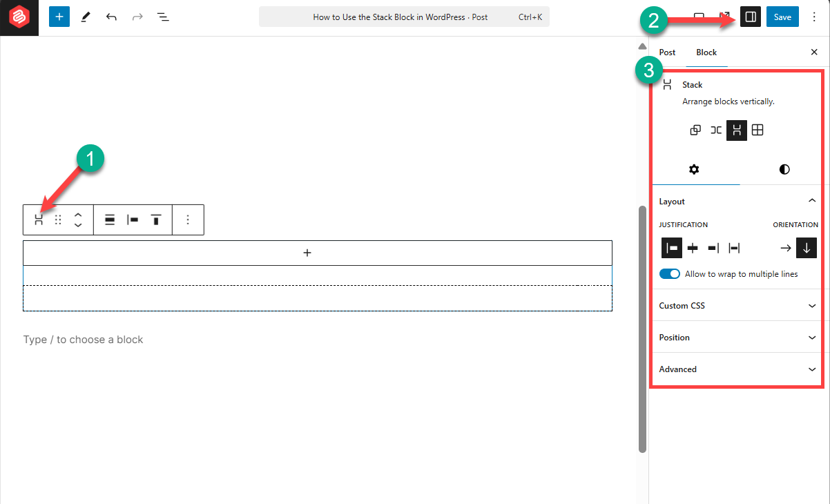Click the Stack block type icon in toolbar
Viewport: 830px width, 504px height.
[39, 220]
